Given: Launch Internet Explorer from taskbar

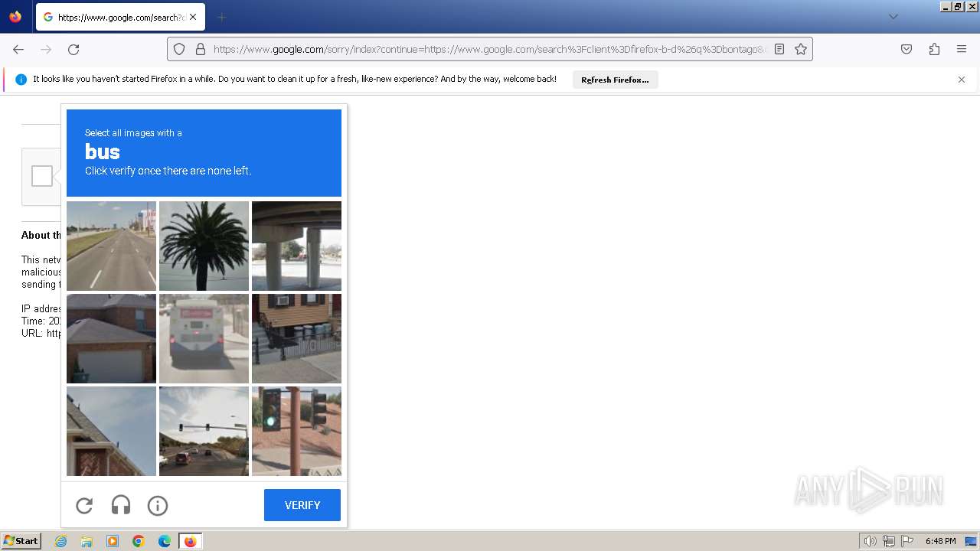Looking at the screenshot, I should pos(61,541).
